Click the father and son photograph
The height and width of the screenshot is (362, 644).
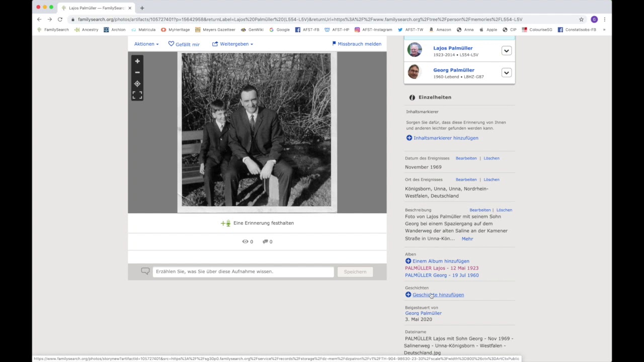(257, 132)
